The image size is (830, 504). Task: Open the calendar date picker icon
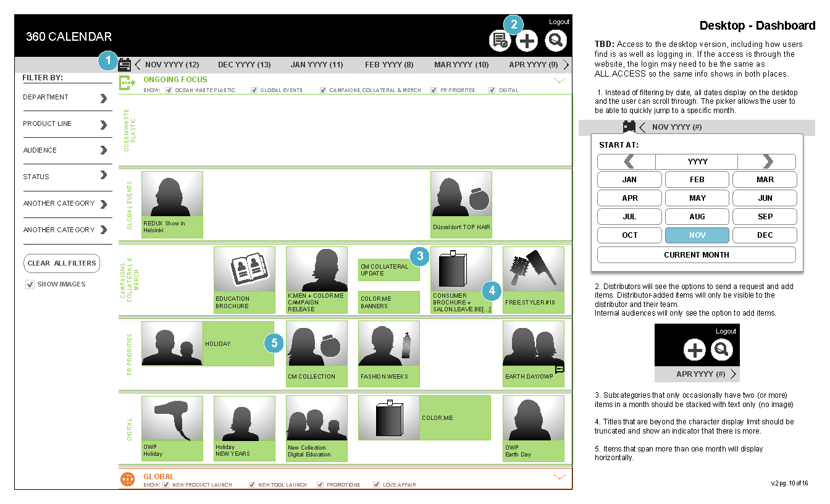click(124, 64)
